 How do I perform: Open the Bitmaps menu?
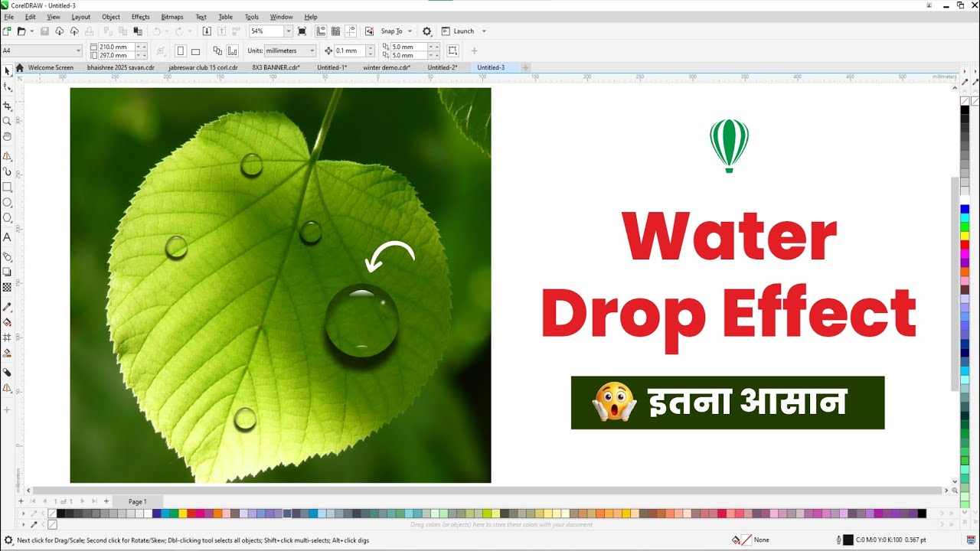pos(172,17)
